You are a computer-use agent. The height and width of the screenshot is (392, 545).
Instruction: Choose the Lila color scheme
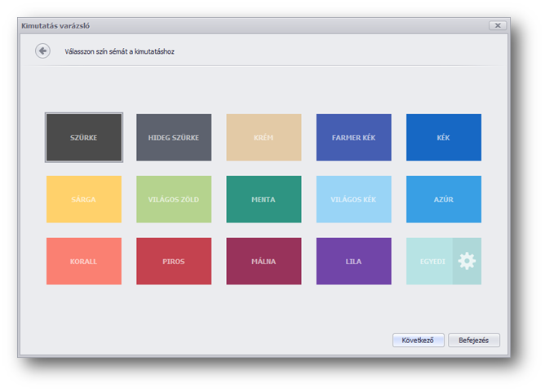pyautogui.click(x=353, y=262)
